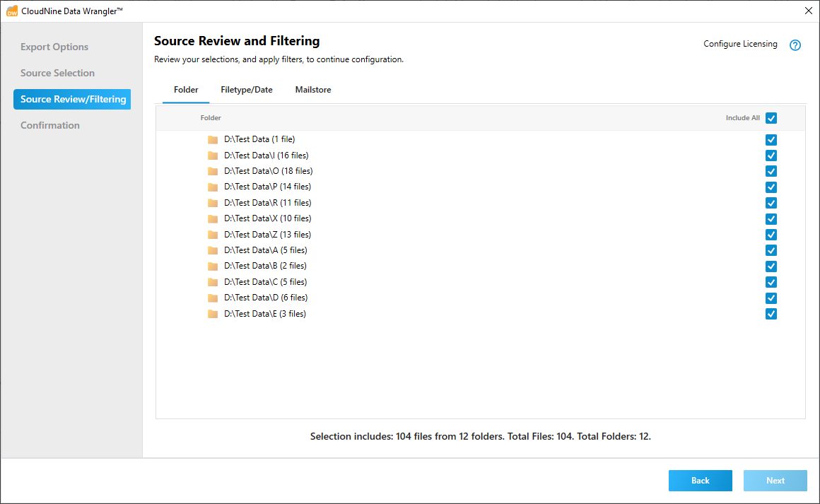Select row text D:\Test Data\R (11 files)
The height and width of the screenshot is (504, 820).
coord(267,203)
